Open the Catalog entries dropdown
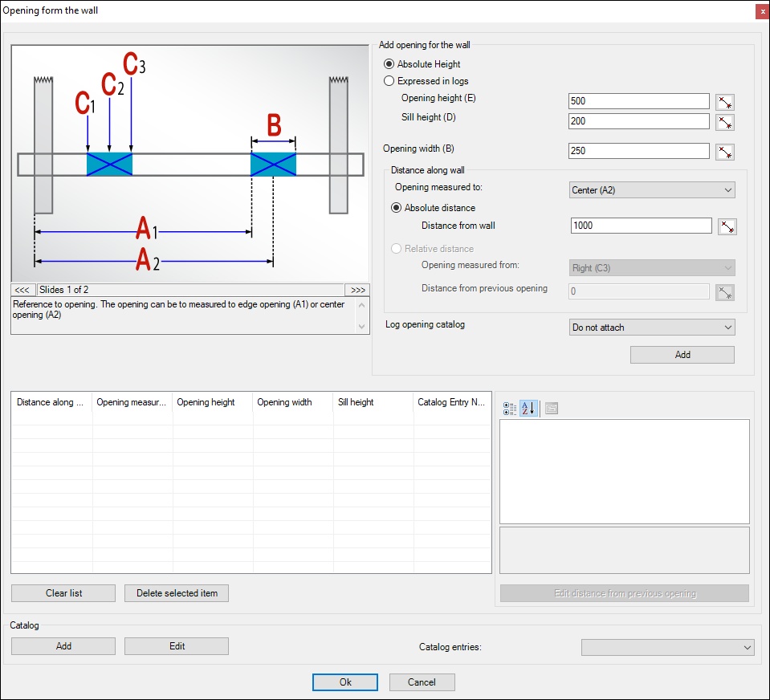The image size is (770, 700). click(668, 648)
